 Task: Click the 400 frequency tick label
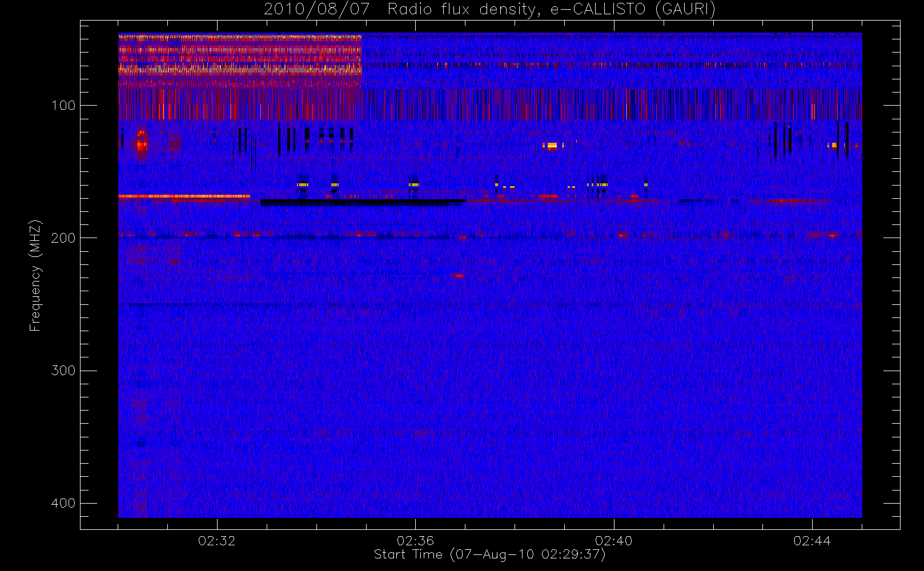[63, 503]
